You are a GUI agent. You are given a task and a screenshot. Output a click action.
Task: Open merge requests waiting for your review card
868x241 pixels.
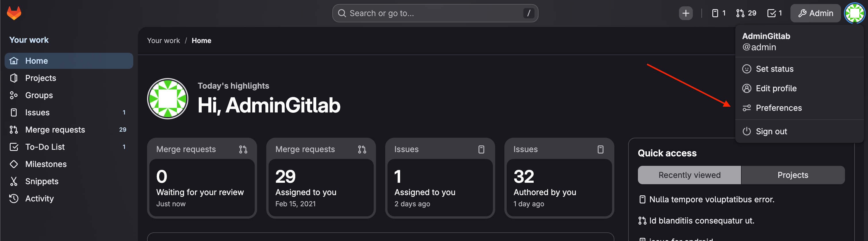pyautogui.click(x=202, y=178)
